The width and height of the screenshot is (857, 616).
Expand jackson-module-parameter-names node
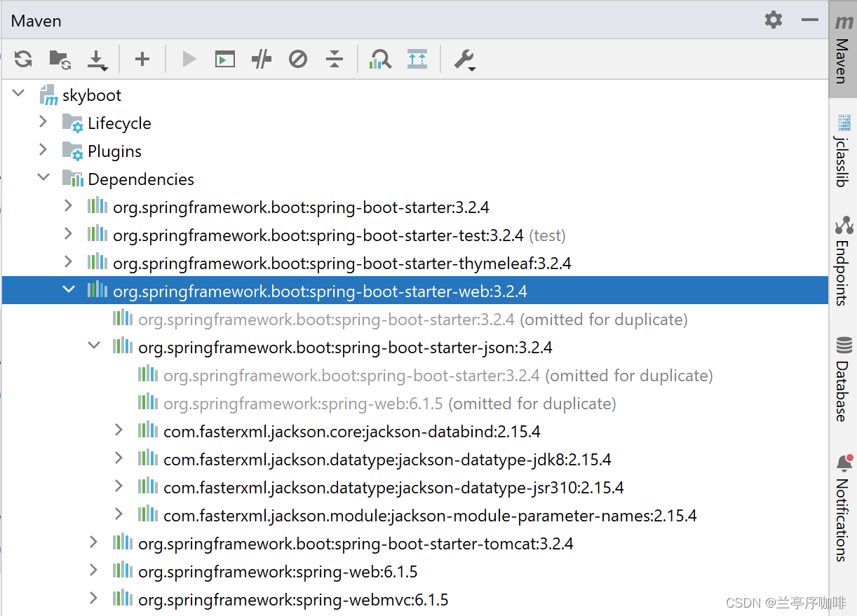(119, 514)
